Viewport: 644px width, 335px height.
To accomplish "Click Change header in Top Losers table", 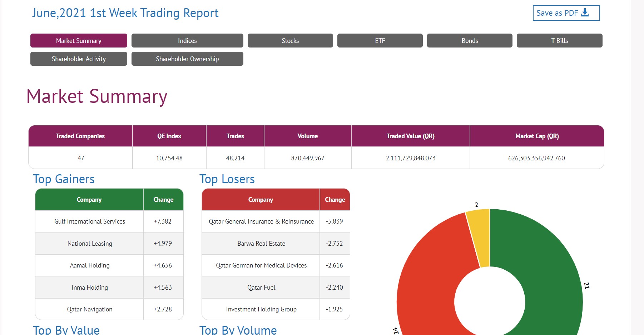I will click(x=335, y=200).
